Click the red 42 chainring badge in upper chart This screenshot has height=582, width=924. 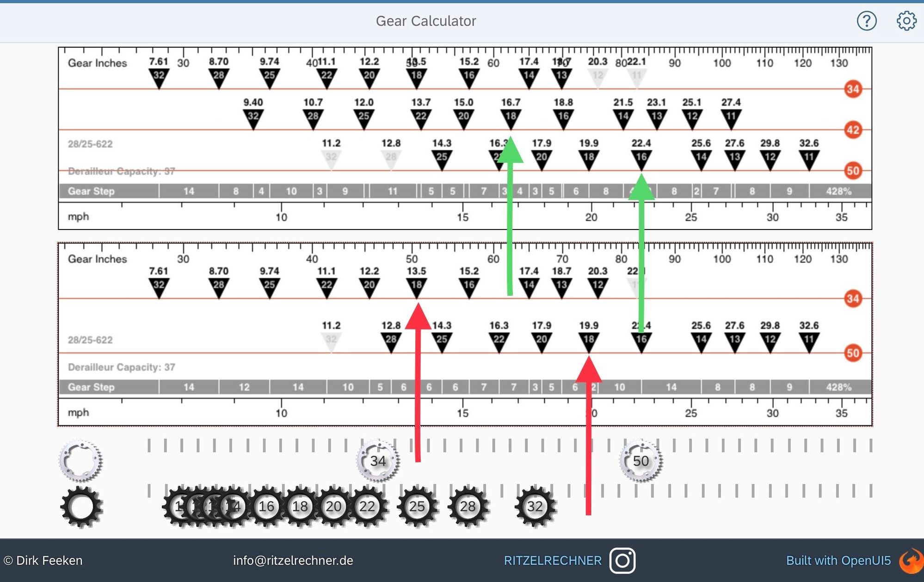click(853, 130)
